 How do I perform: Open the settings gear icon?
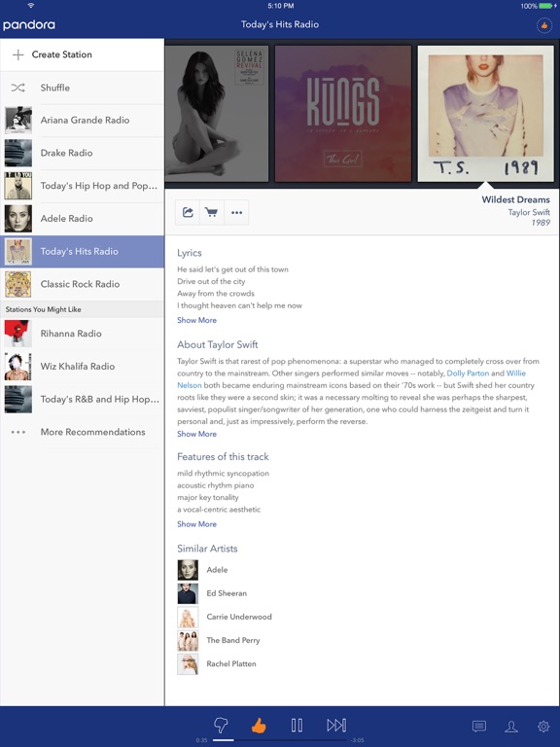[x=543, y=726]
